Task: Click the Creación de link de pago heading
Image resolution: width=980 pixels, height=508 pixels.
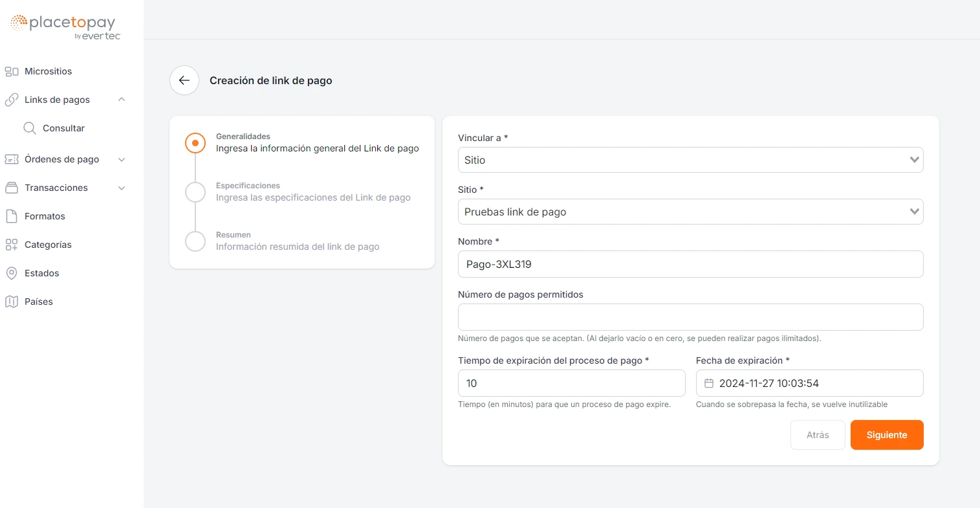Action: click(x=271, y=80)
